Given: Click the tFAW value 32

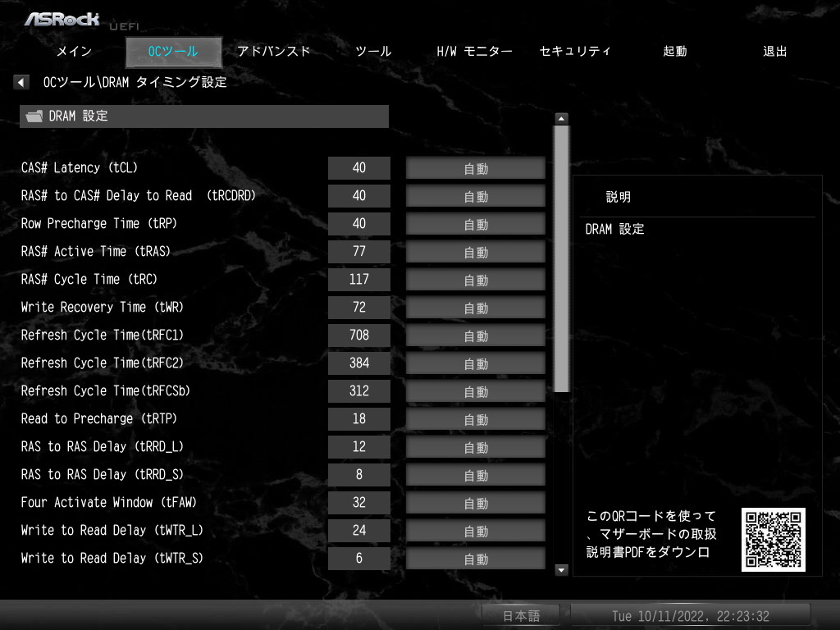Looking at the screenshot, I should tap(359, 502).
